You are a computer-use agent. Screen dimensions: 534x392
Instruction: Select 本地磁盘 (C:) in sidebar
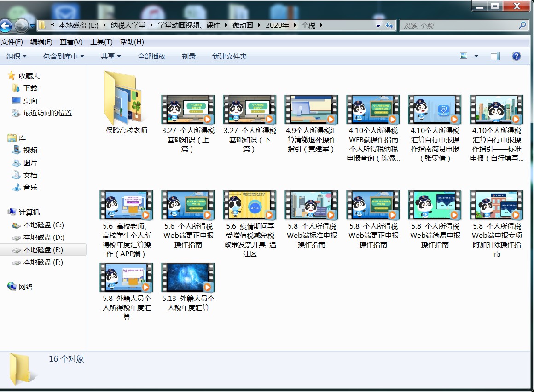43,225
